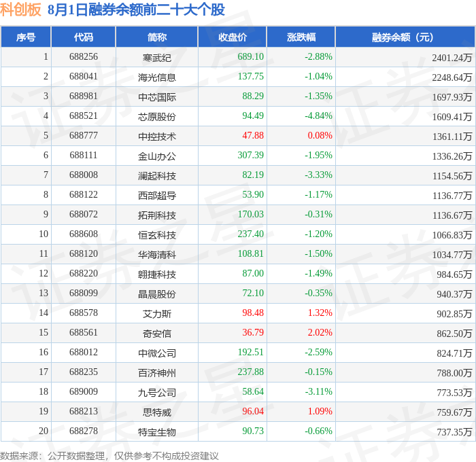Click the change value -1.49%
The height and width of the screenshot is (462, 476).
318,274
